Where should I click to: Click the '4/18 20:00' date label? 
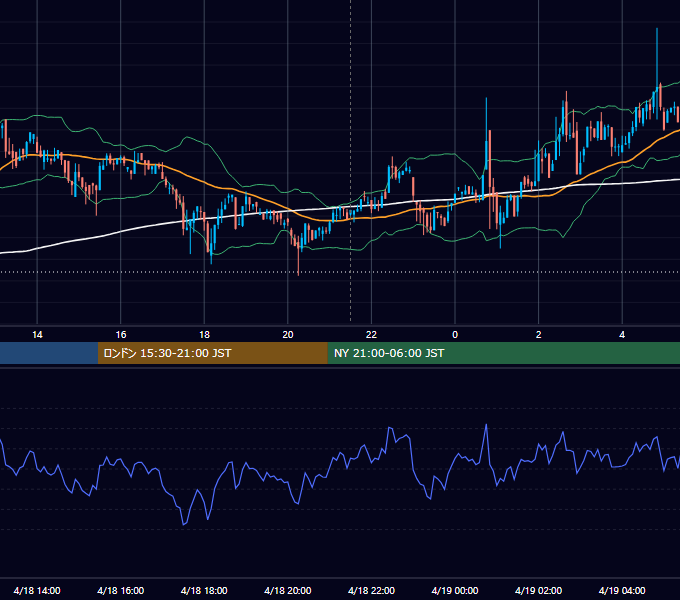coord(288,590)
